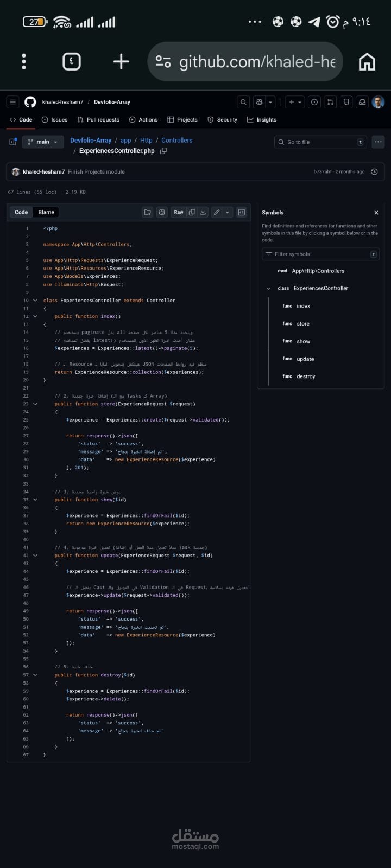Open the Pull requests tab
The width and height of the screenshot is (391, 868).
click(x=98, y=120)
